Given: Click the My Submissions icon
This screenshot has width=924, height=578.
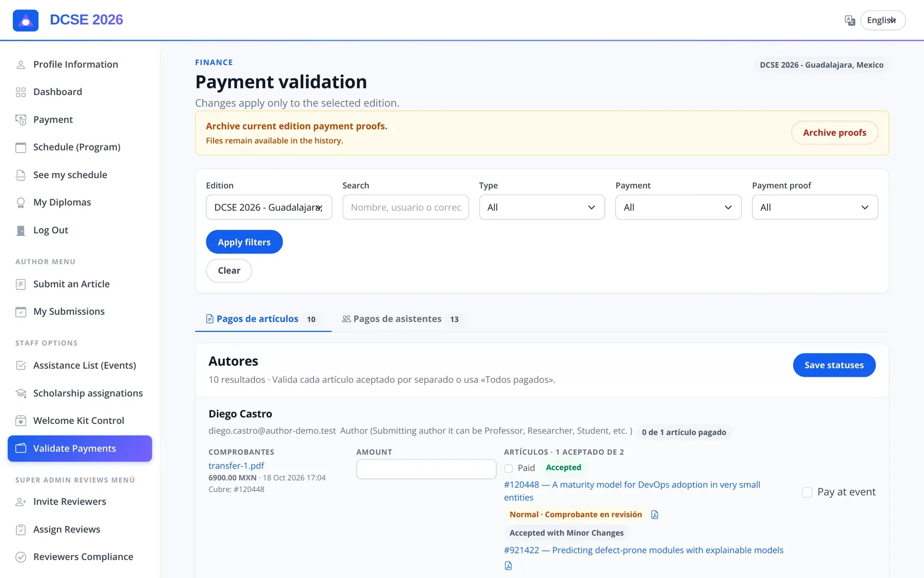Looking at the screenshot, I should (21, 312).
